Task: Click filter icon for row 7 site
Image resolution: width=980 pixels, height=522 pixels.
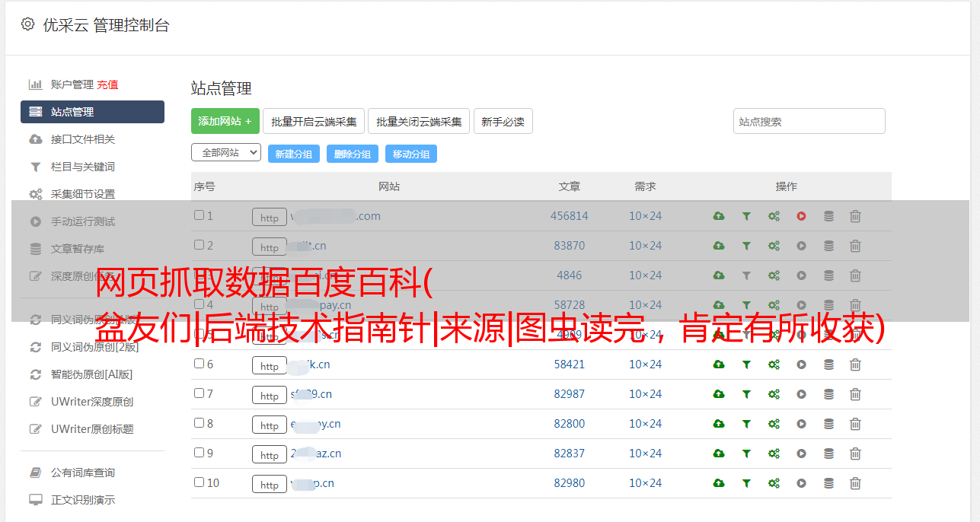Action: 746,394
